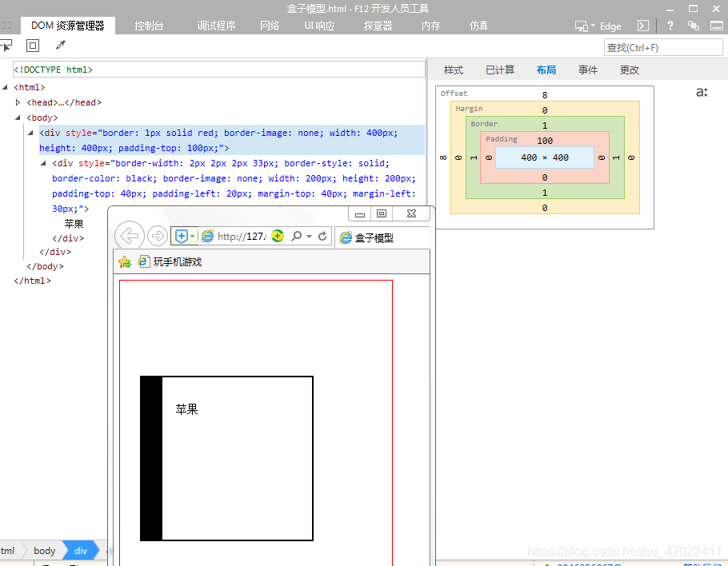Click the browser back arrow in IE window
728x566 pixels.
tap(130, 236)
